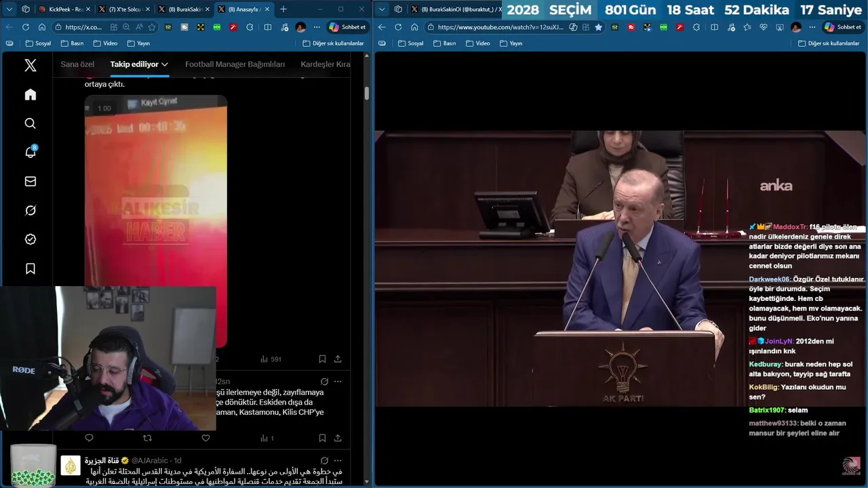Open Verified badge icon in the X sidebar
868x488 pixels.
[31, 239]
